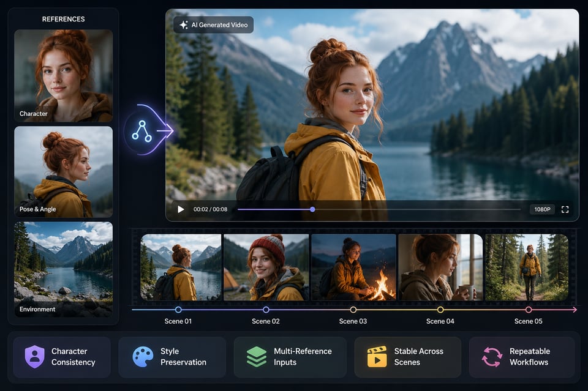Click the Stable Across Scenes label
The image size is (588, 391).
coord(418,357)
